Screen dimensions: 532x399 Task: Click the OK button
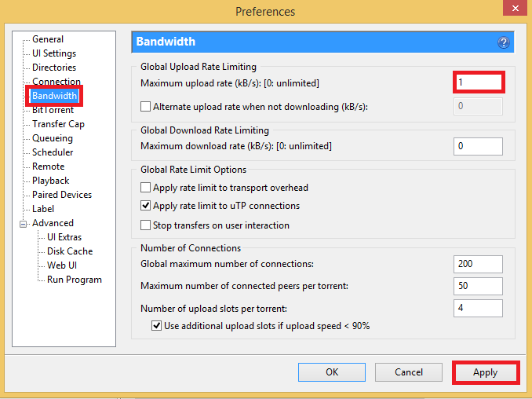[x=332, y=372]
